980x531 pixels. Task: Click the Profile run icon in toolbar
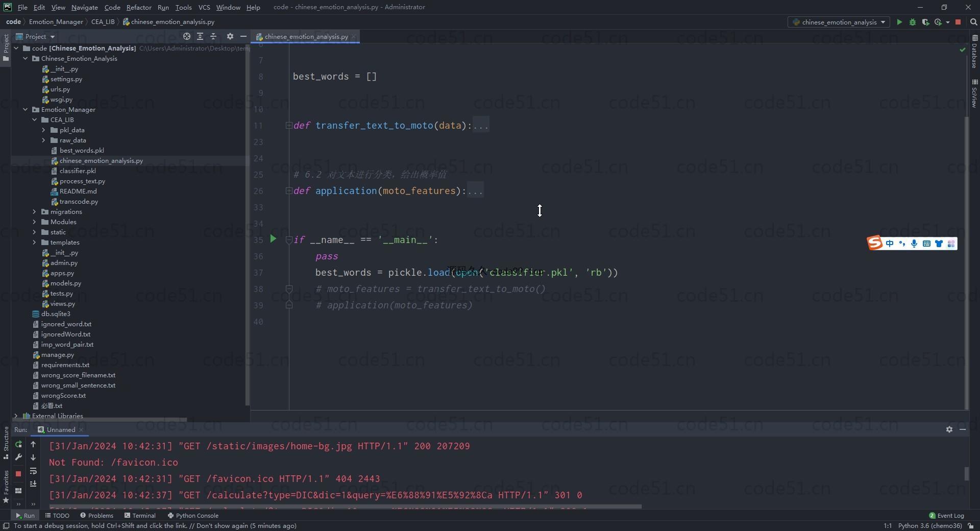938,22
